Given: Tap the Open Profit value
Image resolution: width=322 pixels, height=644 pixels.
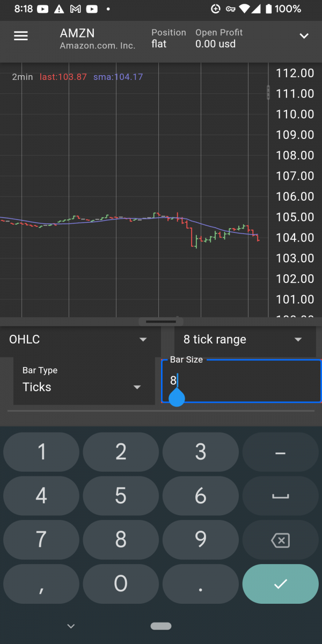Looking at the screenshot, I should tap(216, 44).
